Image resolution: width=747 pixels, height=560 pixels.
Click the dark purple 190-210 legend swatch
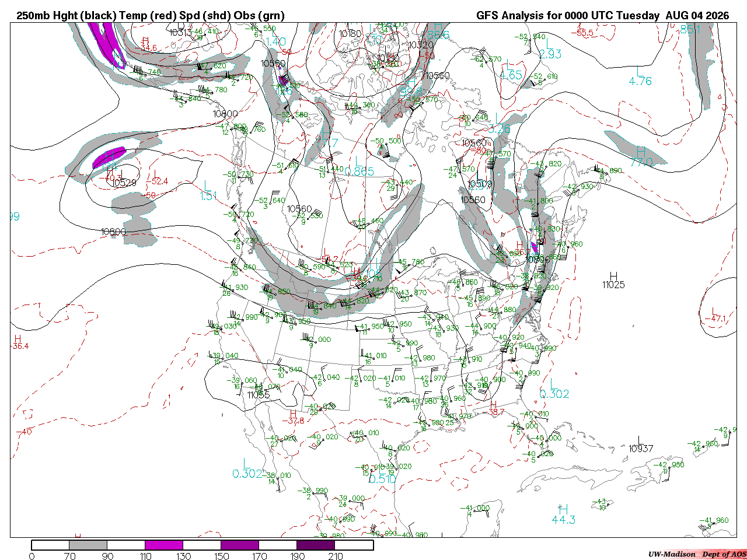pos(316,545)
